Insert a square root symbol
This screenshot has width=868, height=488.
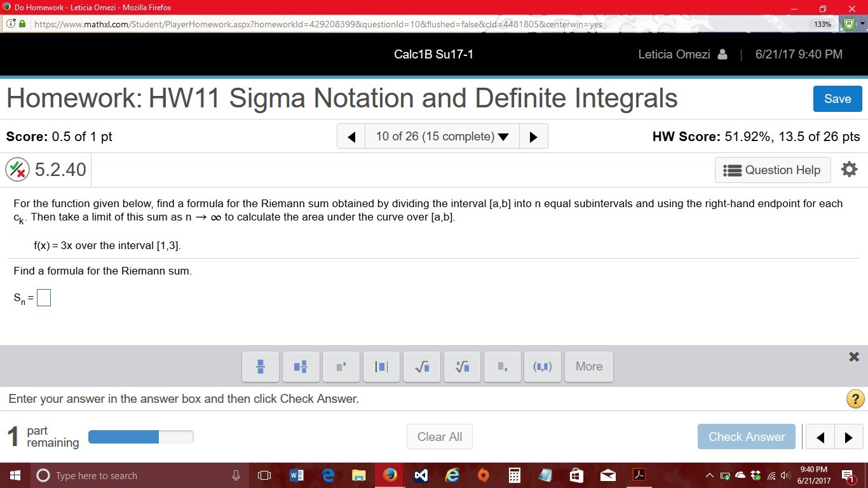tap(422, 367)
